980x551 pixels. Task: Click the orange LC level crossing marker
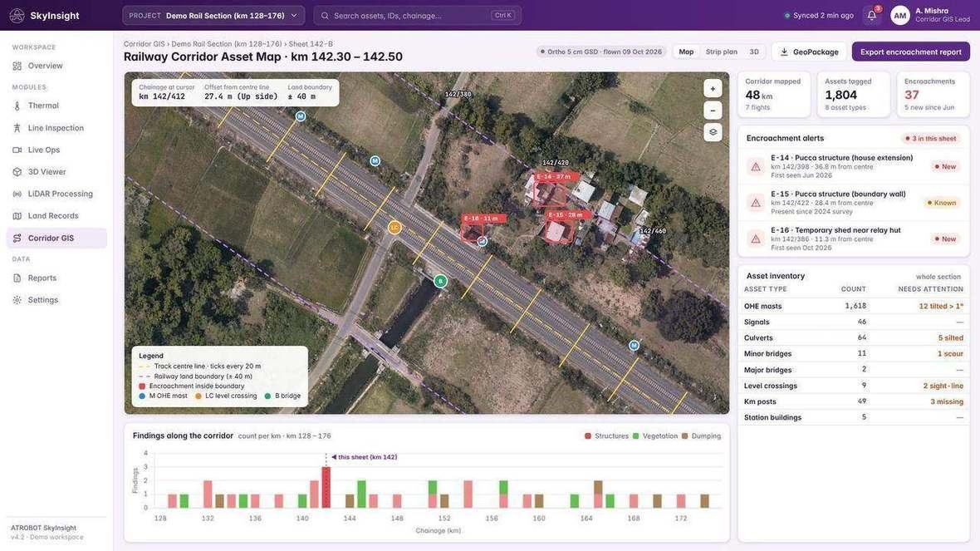coord(394,228)
